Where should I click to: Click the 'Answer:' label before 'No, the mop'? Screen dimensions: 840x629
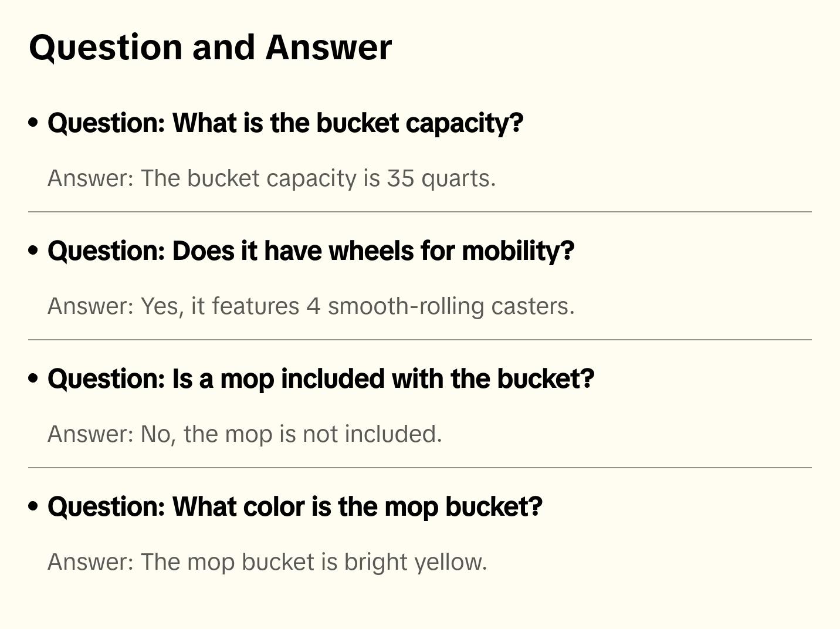coord(91,434)
